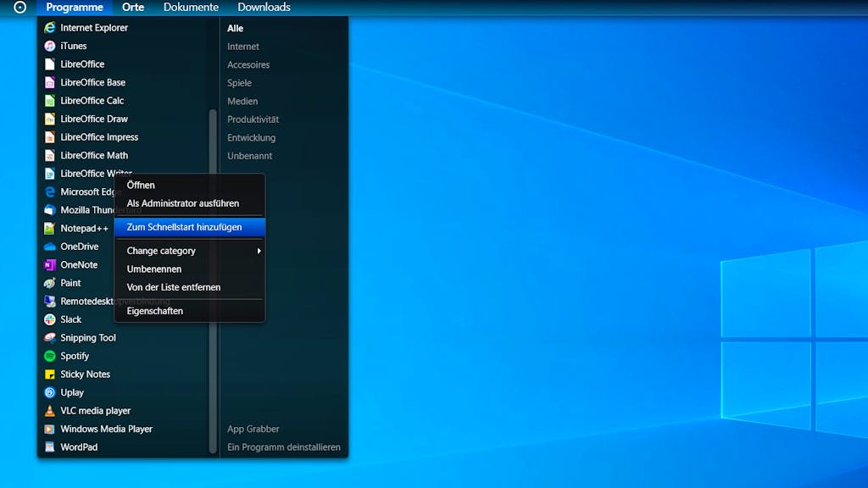
Task: Show the Alle category
Action: tap(236, 28)
